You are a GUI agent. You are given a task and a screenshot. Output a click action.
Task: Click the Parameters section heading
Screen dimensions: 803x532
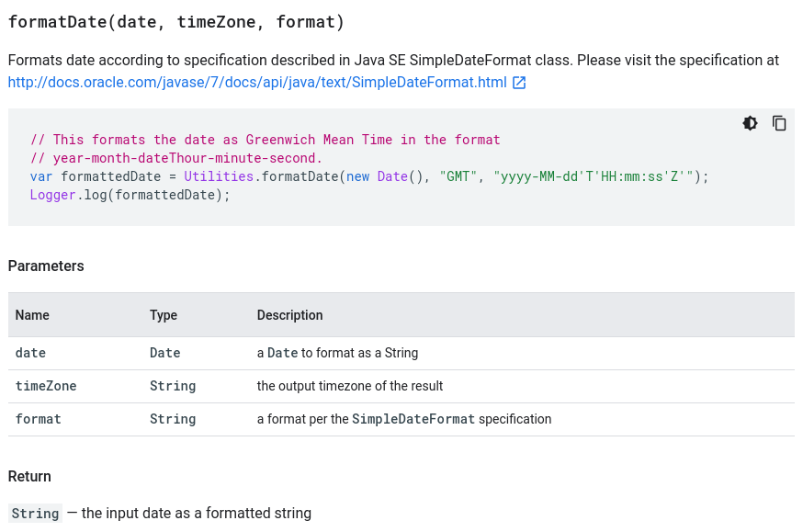(x=46, y=266)
